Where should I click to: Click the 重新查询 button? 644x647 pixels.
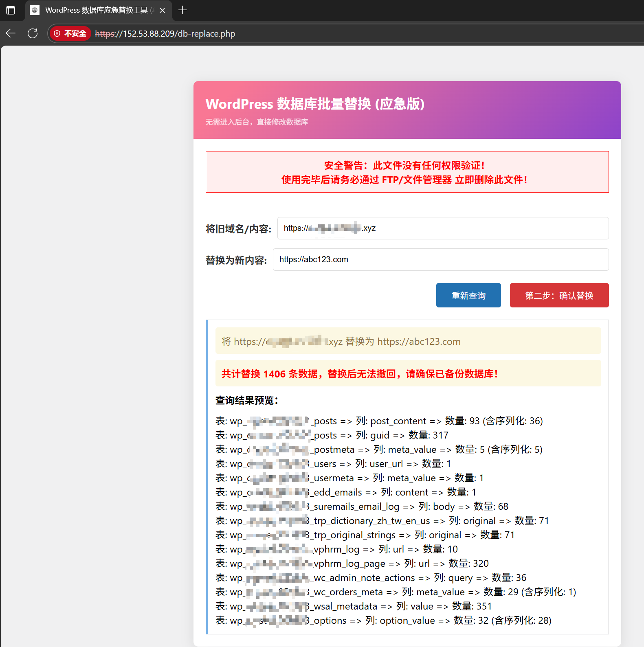pyautogui.click(x=468, y=295)
